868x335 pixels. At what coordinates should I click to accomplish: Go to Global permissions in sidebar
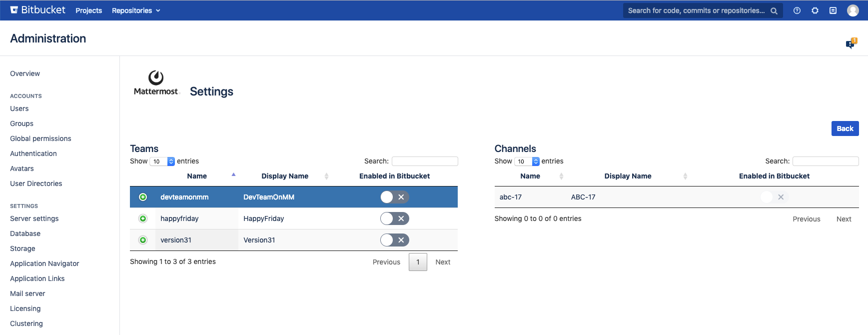point(40,138)
